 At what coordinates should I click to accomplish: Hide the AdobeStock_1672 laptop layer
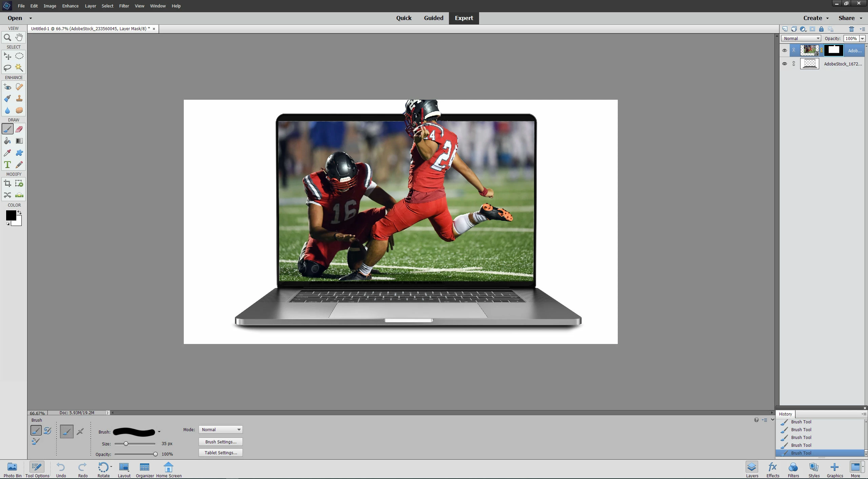(x=784, y=64)
